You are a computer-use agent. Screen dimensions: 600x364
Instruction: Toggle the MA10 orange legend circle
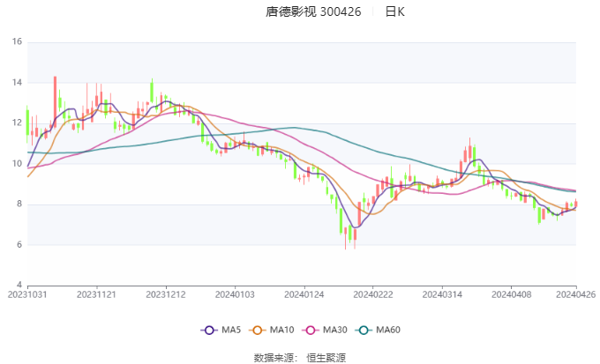[257, 330]
